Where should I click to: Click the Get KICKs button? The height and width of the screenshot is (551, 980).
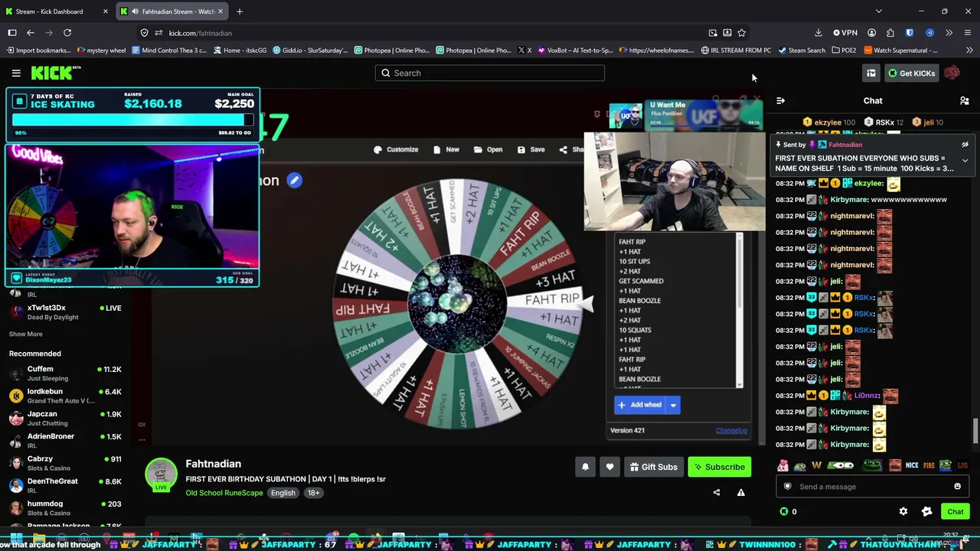pos(911,73)
